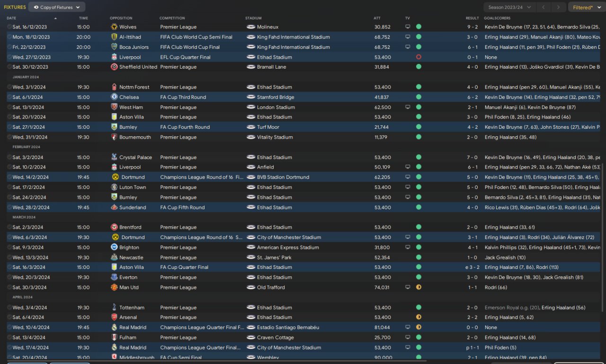Click the half-orange draw indicator for Man Utd
The height and width of the screenshot is (364, 606).
coord(419,287)
